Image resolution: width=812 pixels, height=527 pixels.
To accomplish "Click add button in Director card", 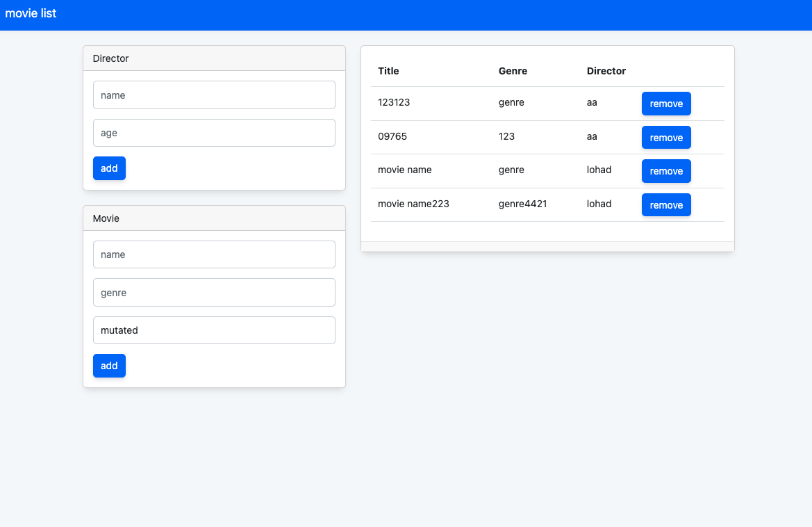I will point(109,168).
